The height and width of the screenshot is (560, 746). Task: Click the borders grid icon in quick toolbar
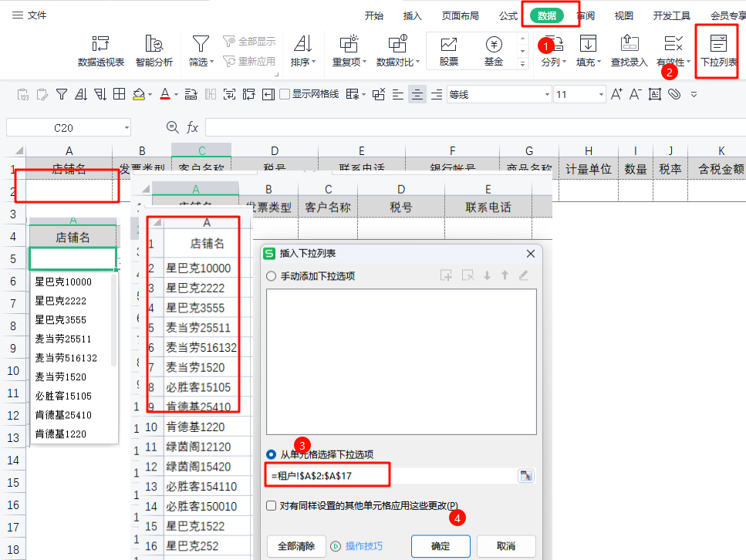tap(119, 94)
